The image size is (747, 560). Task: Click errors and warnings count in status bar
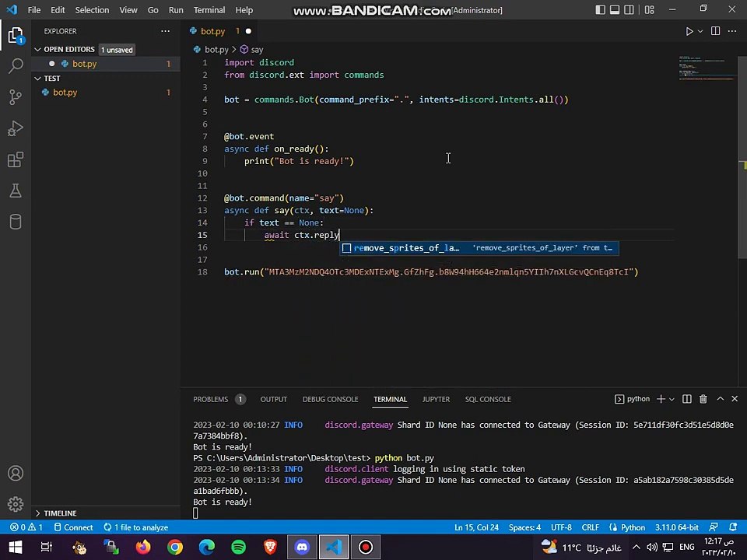point(26,527)
